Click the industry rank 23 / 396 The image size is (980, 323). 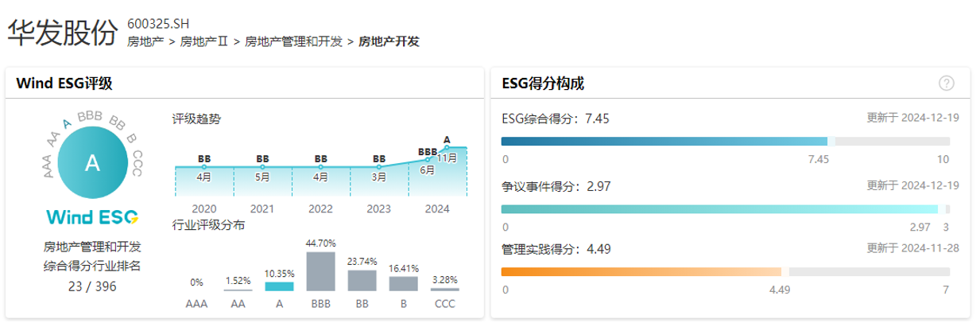pyautogui.click(x=91, y=286)
